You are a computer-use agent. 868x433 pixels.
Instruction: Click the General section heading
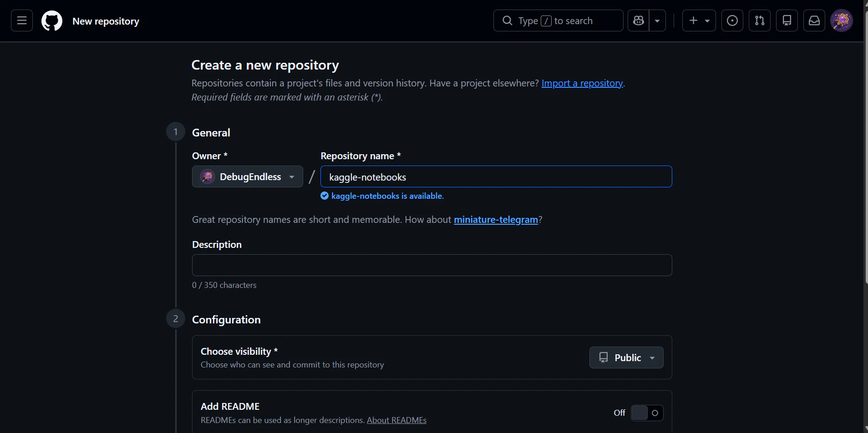pos(211,133)
